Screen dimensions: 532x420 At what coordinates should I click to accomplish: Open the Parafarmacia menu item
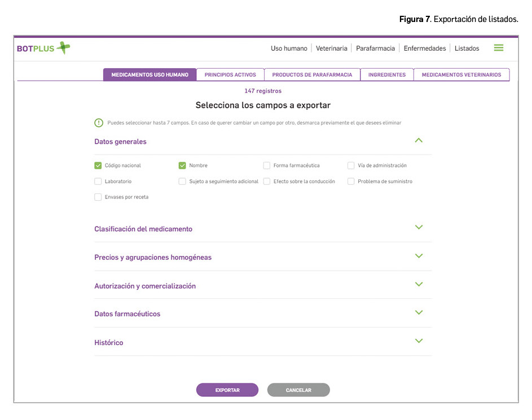pos(375,48)
